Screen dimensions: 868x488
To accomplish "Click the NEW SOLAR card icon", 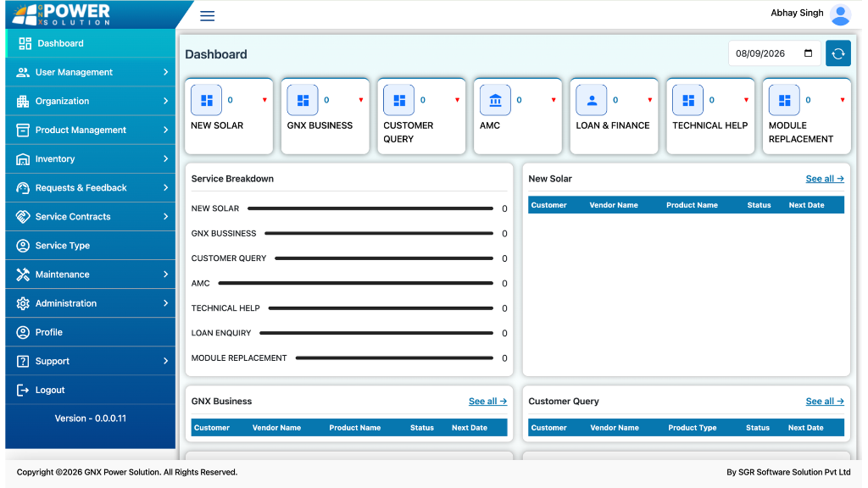I will tap(207, 100).
